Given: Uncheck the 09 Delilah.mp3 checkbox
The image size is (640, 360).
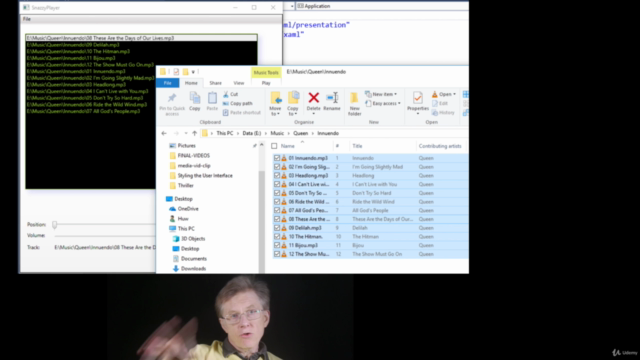Looking at the screenshot, I should point(277,228).
